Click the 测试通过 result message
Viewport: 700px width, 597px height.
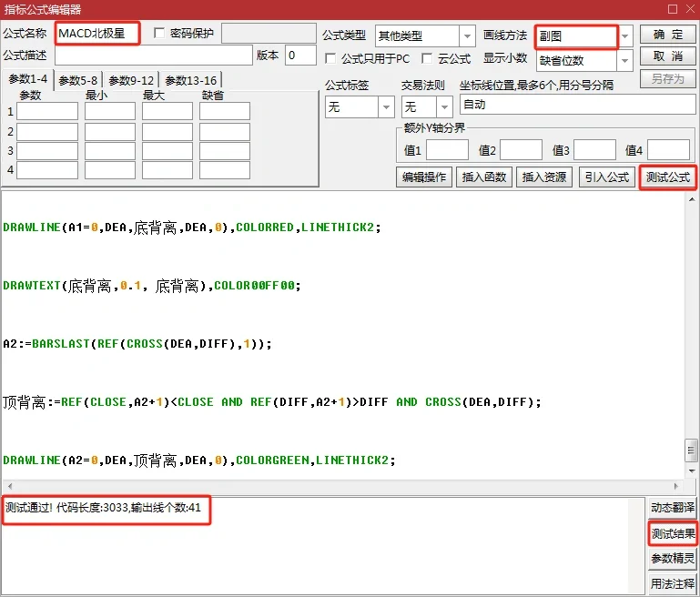click(103, 508)
